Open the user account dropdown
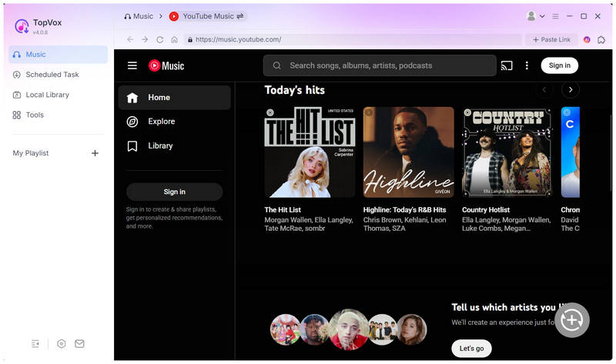Image resolution: width=616 pixels, height=364 pixels. tap(535, 16)
